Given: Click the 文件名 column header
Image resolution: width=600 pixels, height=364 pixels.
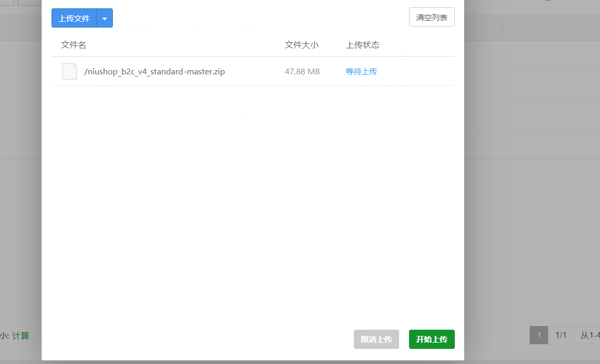Looking at the screenshot, I should click(x=73, y=45).
